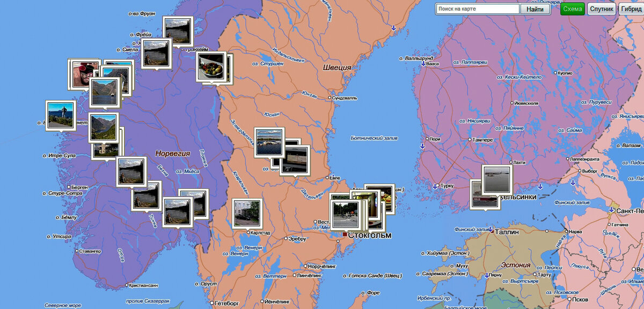The width and height of the screenshot is (644, 309).
Task: Click the Норрчёпинг city label
Action: (321, 266)
